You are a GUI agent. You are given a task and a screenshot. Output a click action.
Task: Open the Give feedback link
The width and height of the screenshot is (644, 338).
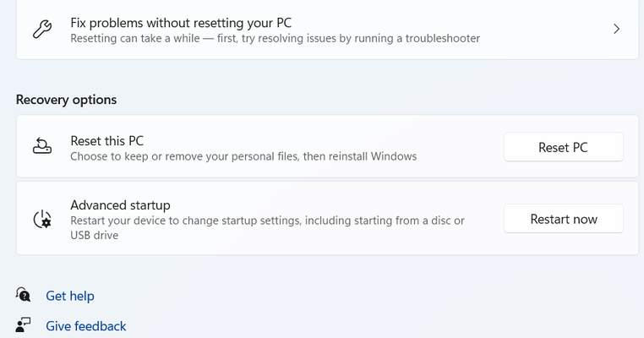click(x=86, y=326)
